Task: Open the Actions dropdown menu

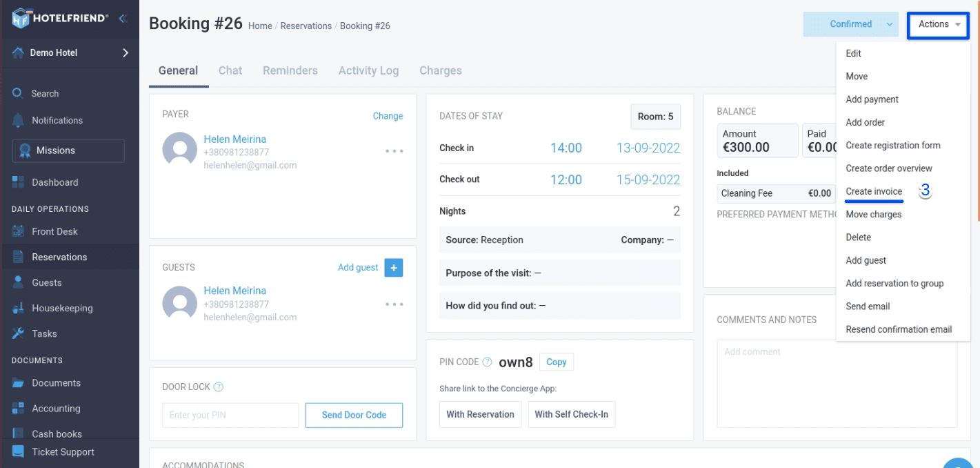Action: point(937,24)
